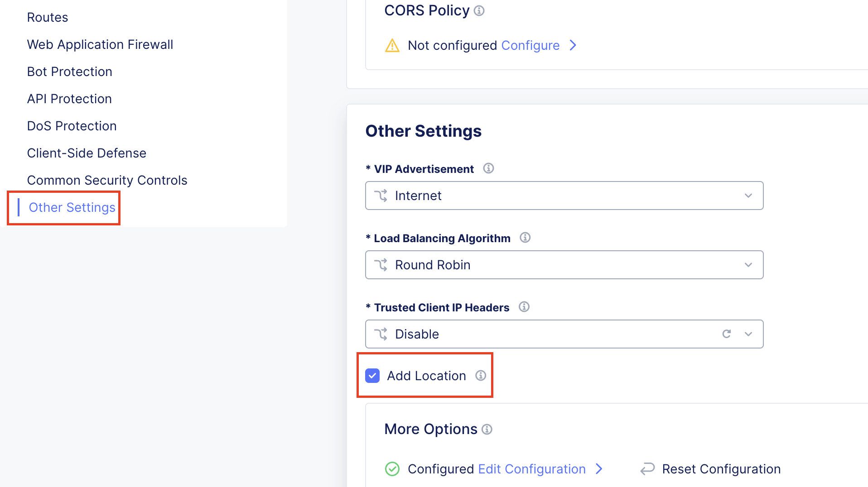Select Other Settings in the sidebar
The height and width of the screenshot is (487, 868).
point(72,207)
